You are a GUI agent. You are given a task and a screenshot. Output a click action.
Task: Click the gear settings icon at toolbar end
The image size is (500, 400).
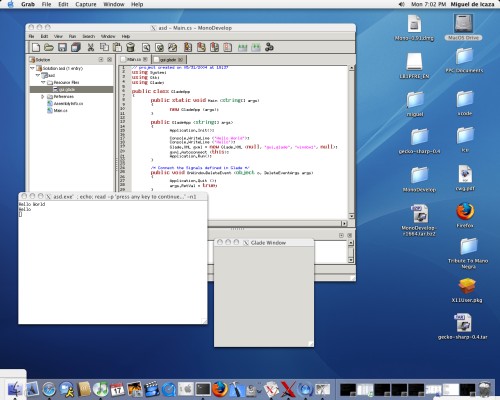[269, 47]
